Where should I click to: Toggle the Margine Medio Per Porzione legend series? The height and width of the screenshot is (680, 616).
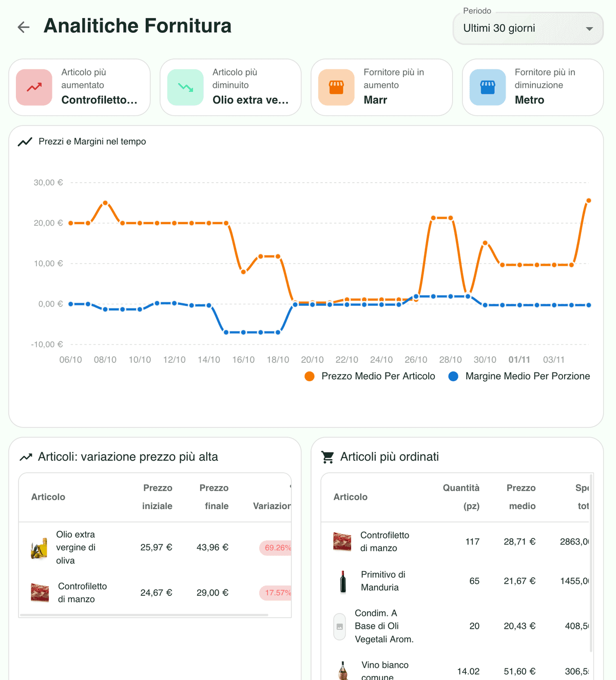[x=519, y=376]
